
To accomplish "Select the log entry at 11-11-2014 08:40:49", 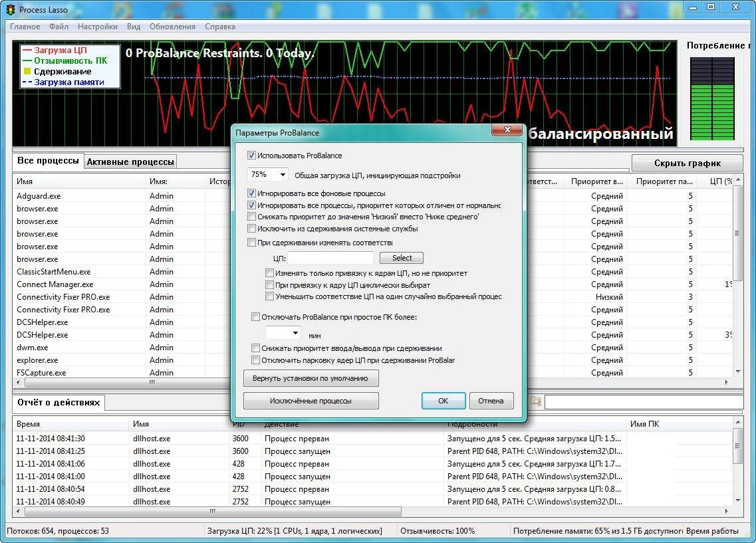I will click(372, 501).
